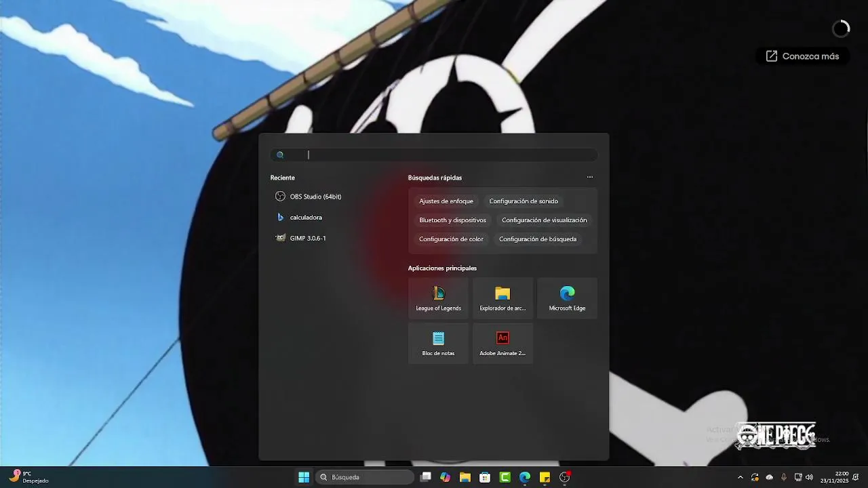868x488 pixels.
Task: Open the notifications bell icon
Action: point(856,477)
